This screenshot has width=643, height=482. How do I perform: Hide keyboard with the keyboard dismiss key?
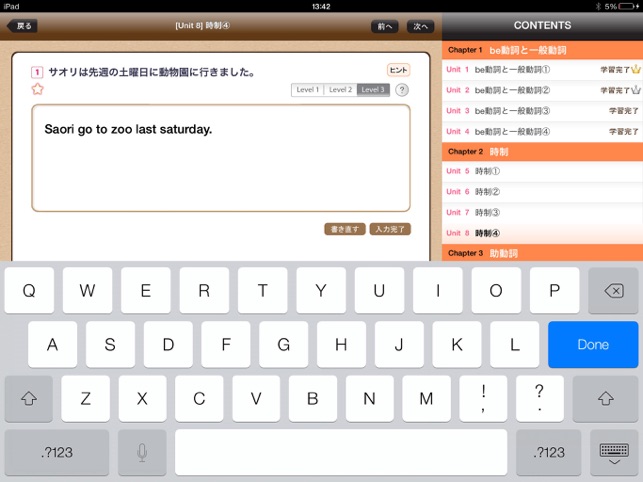(x=614, y=452)
